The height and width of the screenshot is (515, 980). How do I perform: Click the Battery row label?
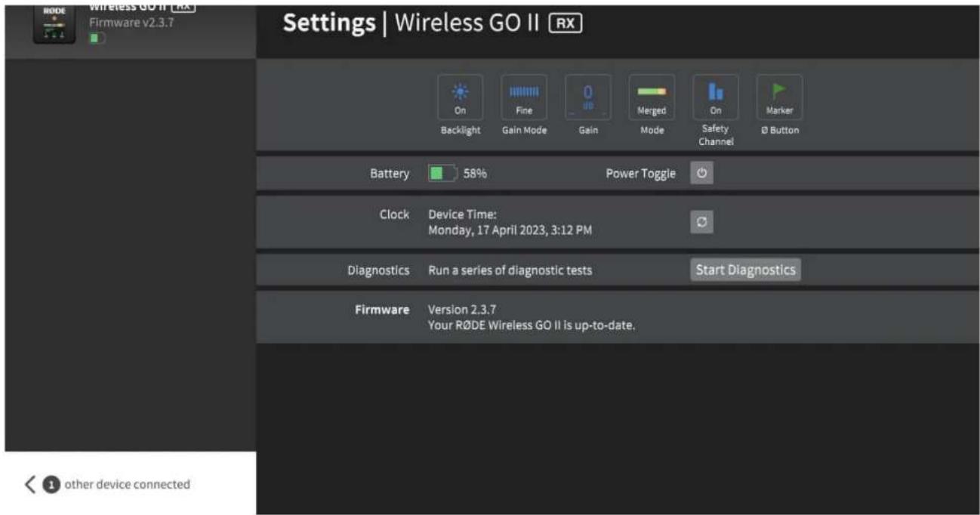(390, 174)
